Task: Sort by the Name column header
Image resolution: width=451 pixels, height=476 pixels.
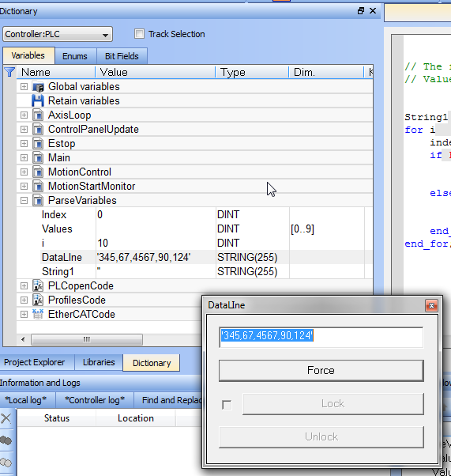Action: pos(56,72)
